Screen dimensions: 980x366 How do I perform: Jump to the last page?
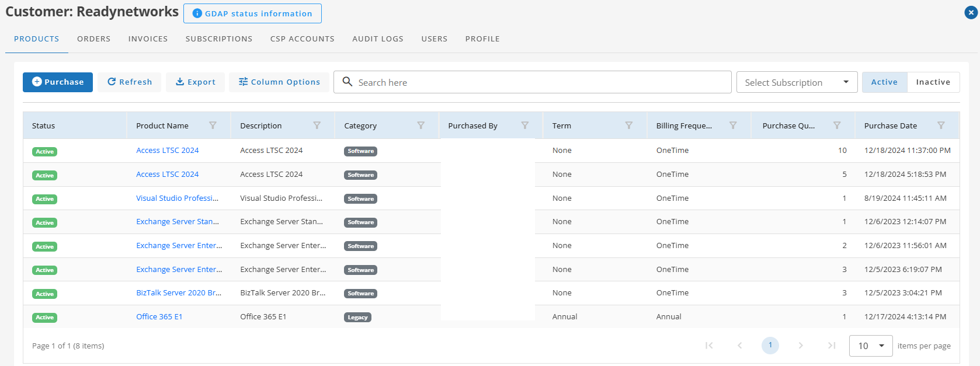point(832,346)
